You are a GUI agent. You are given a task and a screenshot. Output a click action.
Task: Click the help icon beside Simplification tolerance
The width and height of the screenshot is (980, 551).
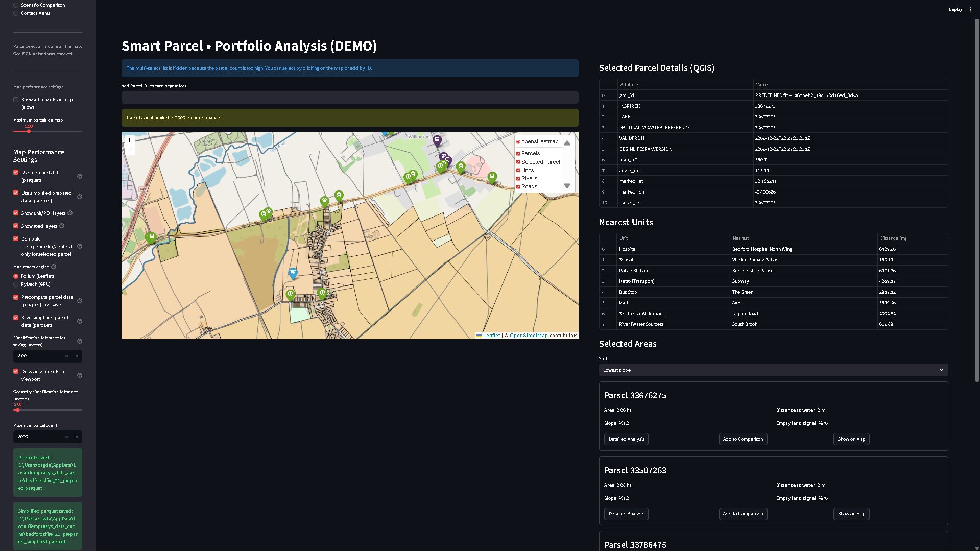tap(80, 342)
